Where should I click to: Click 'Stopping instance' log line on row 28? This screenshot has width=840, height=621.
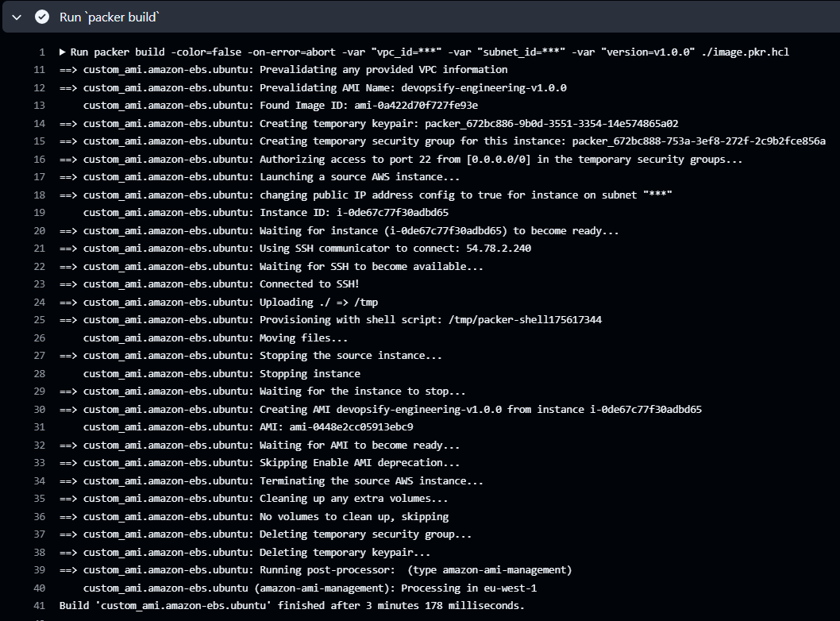click(222, 373)
